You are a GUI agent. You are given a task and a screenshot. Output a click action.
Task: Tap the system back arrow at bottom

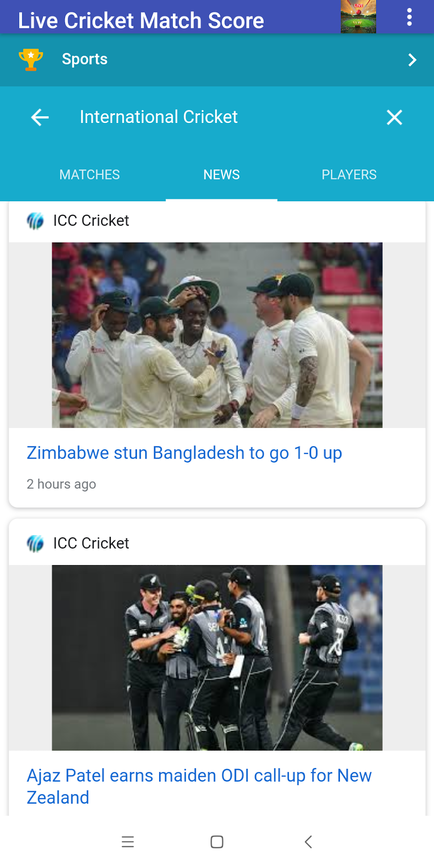[307, 842]
